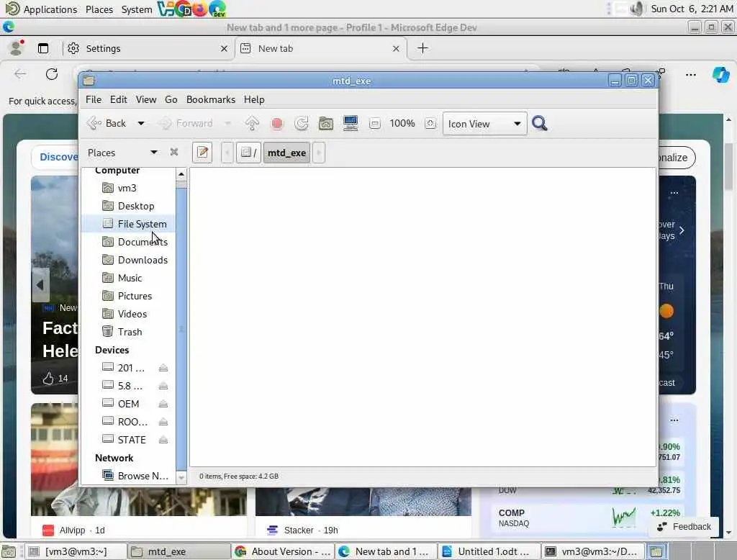Close the New tab in Edge

pos(397,48)
